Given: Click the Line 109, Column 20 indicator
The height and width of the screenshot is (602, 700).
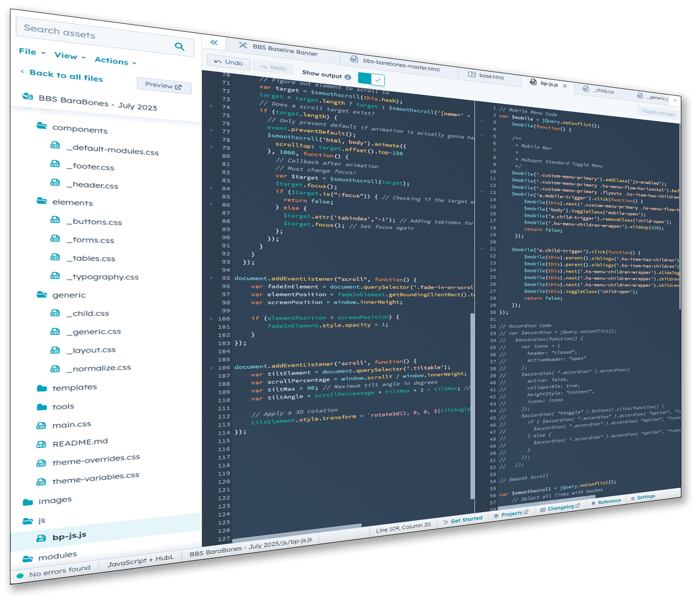Looking at the screenshot, I should click(403, 527).
